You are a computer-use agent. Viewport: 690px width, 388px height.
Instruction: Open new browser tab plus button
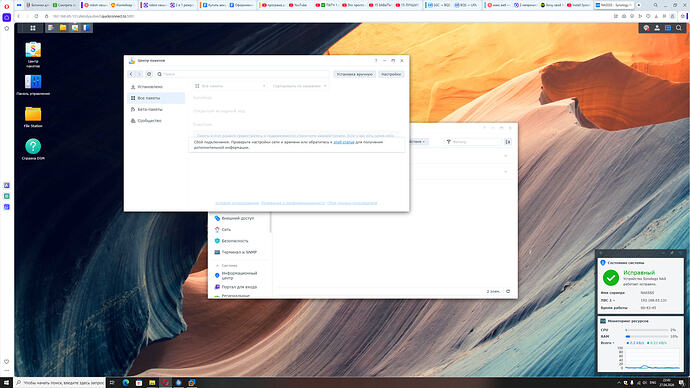pos(639,5)
